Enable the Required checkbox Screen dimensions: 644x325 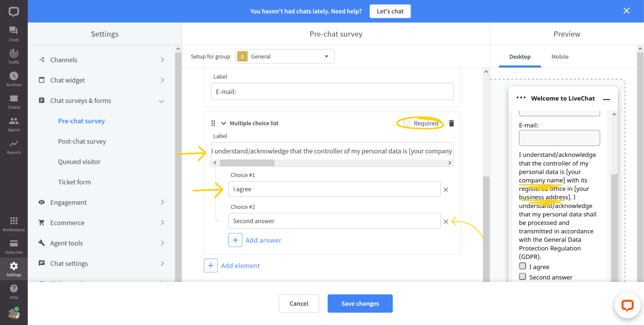coord(407,123)
